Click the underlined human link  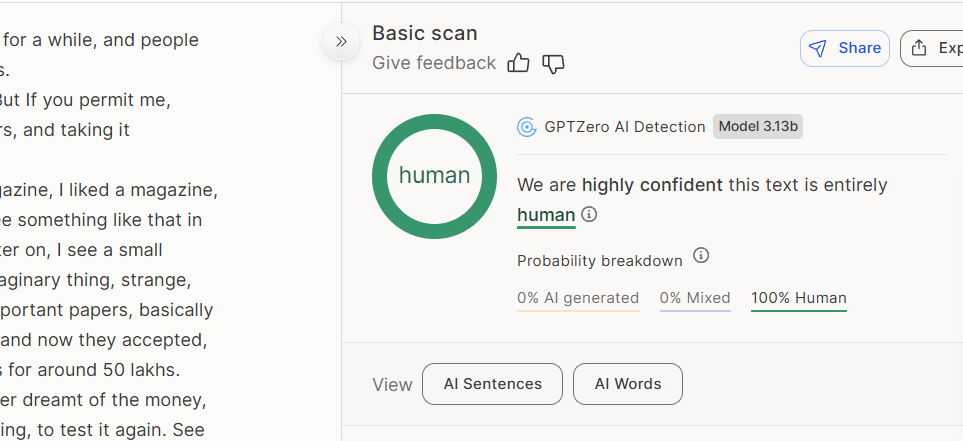[546, 214]
